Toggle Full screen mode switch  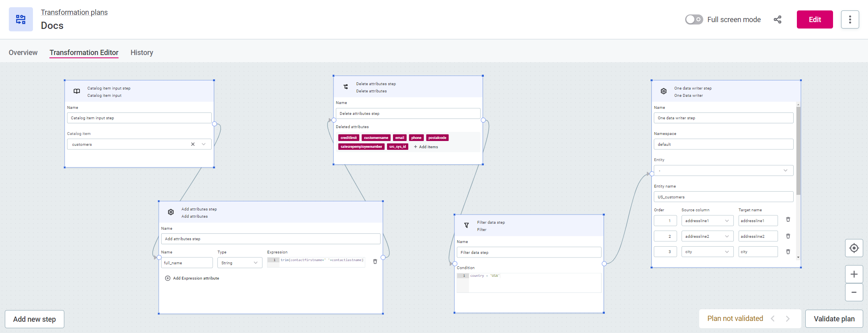click(694, 20)
